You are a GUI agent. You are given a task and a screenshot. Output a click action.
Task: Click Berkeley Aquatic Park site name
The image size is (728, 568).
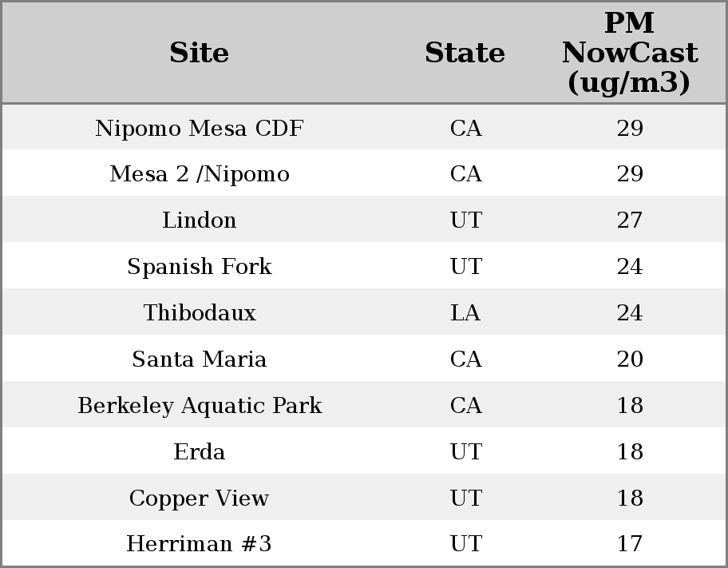coord(199,406)
